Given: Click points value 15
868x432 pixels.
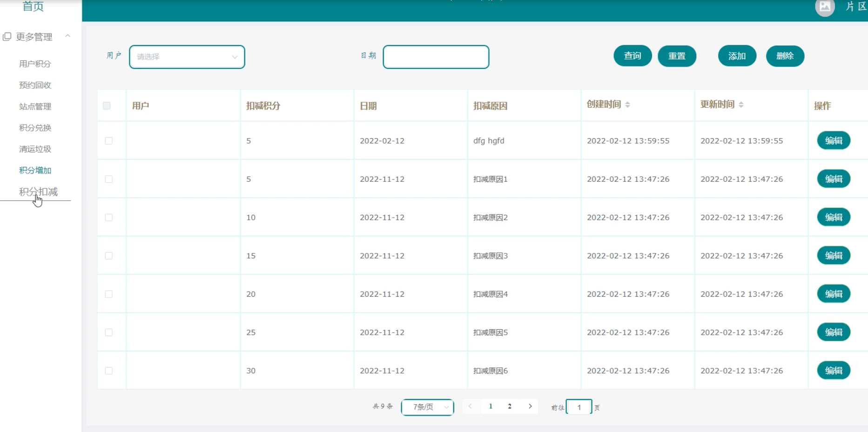Looking at the screenshot, I should (251, 256).
